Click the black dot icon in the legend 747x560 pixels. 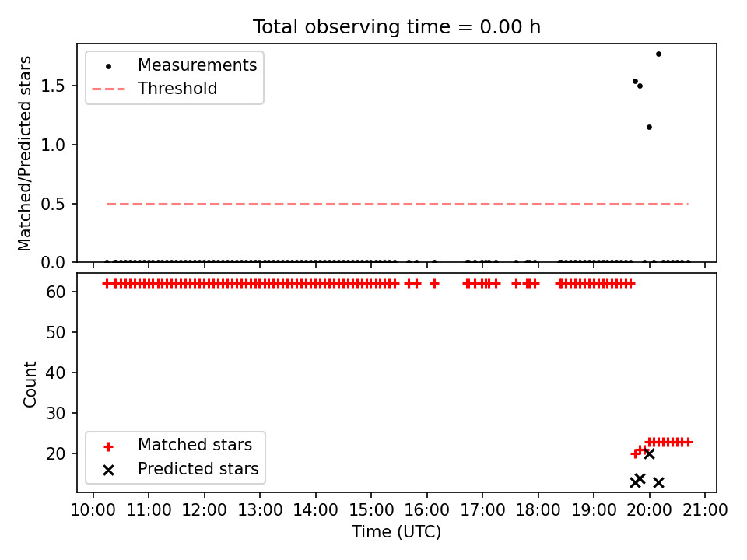109,67
